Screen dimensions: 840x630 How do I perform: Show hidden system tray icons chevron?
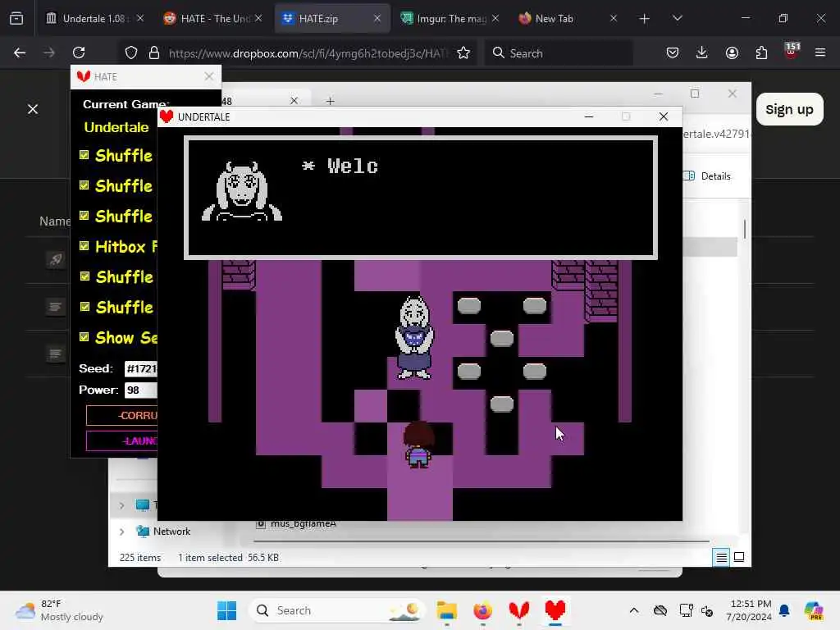pyautogui.click(x=634, y=610)
